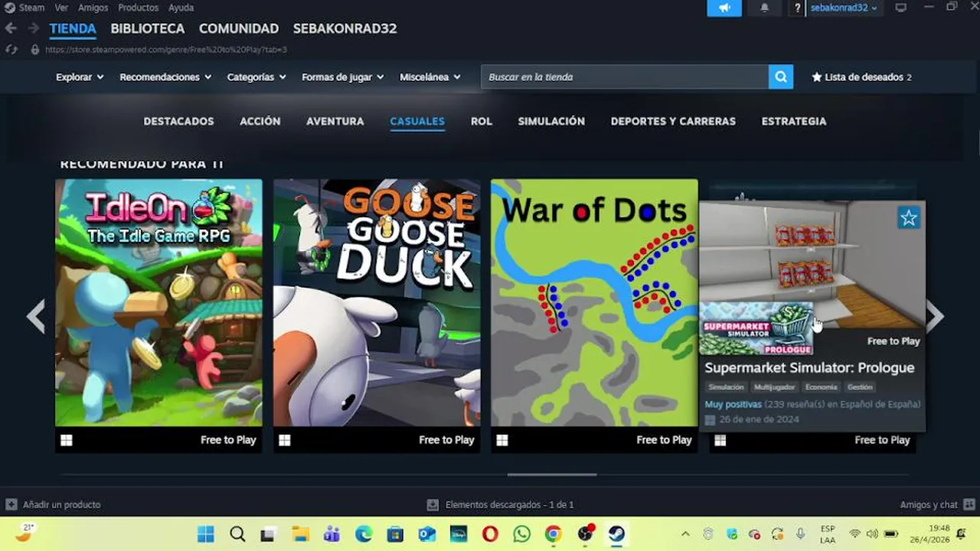The image size is (980, 551).
Task: Open the Amigos menu
Action: pos(93,8)
